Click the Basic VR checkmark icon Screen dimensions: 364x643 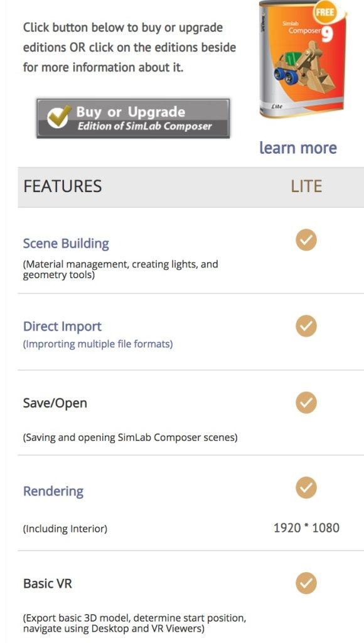pos(306,583)
